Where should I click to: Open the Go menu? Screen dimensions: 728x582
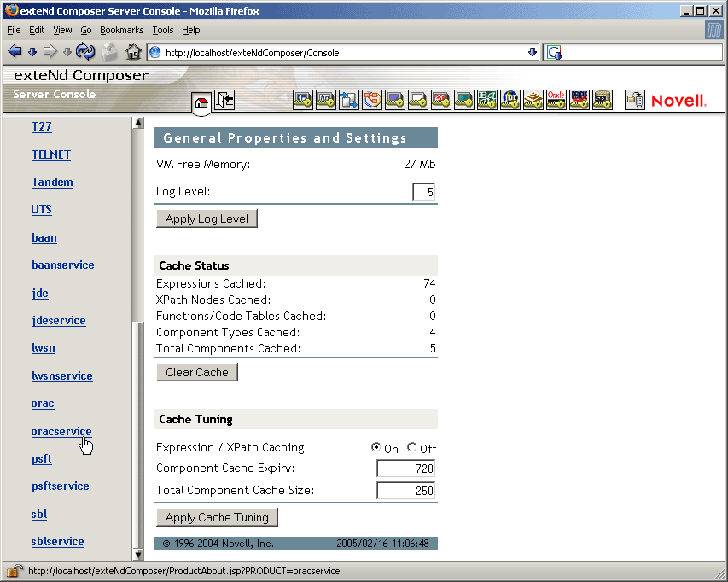tap(86, 30)
